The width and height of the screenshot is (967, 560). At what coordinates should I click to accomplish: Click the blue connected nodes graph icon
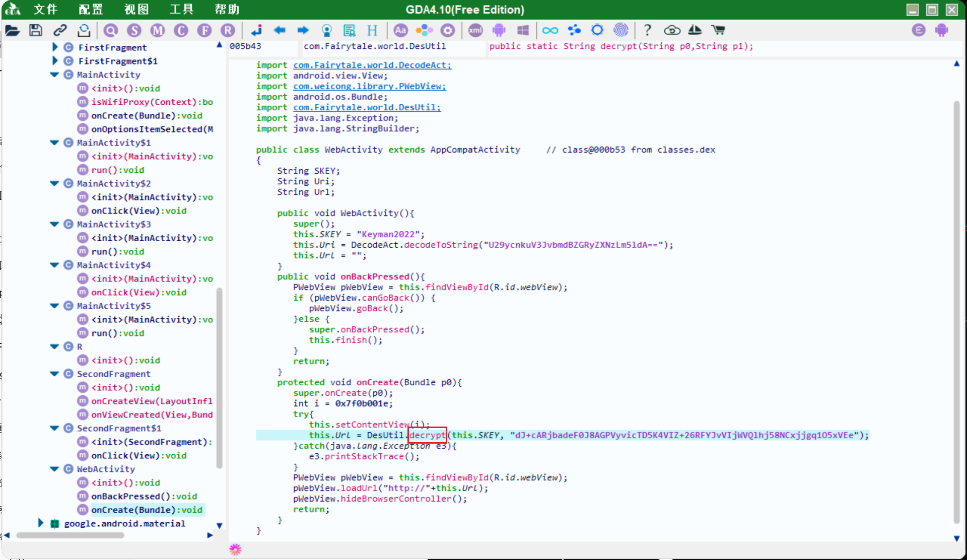pos(574,31)
